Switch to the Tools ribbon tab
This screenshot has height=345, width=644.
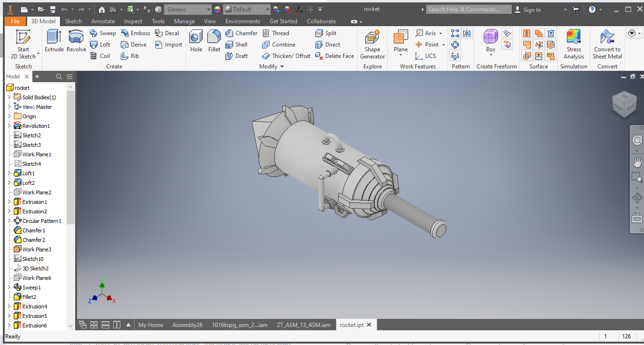158,21
